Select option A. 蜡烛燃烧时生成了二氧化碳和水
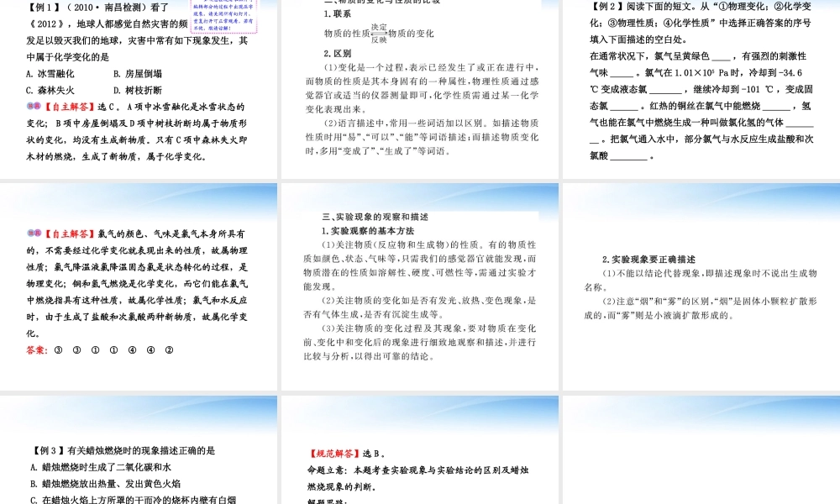Image resolution: width=840 pixels, height=504 pixels. [101, 468]
